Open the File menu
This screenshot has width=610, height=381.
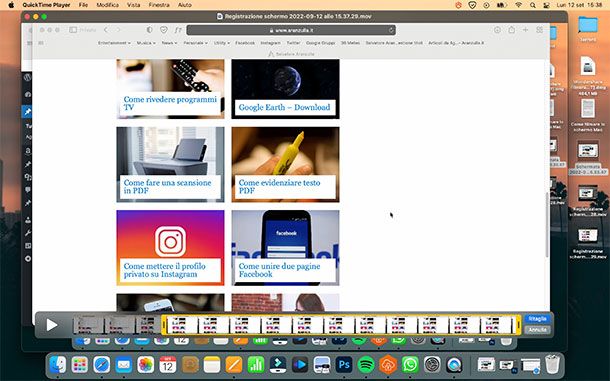point(83,5)
